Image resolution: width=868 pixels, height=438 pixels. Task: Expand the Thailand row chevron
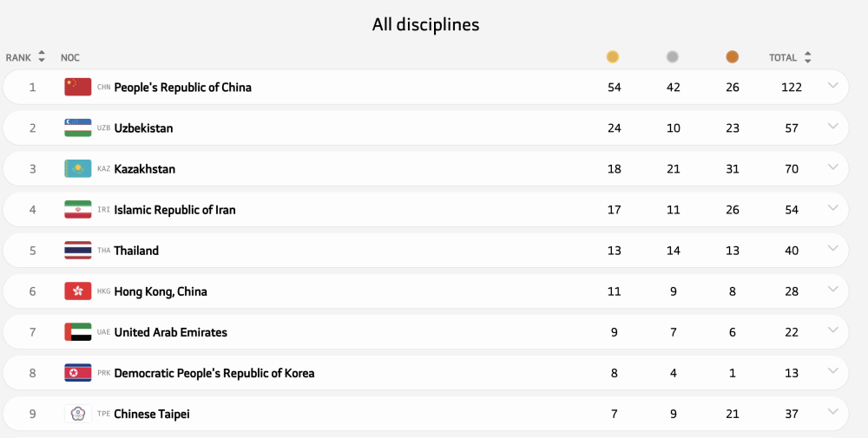pos(833,249)
